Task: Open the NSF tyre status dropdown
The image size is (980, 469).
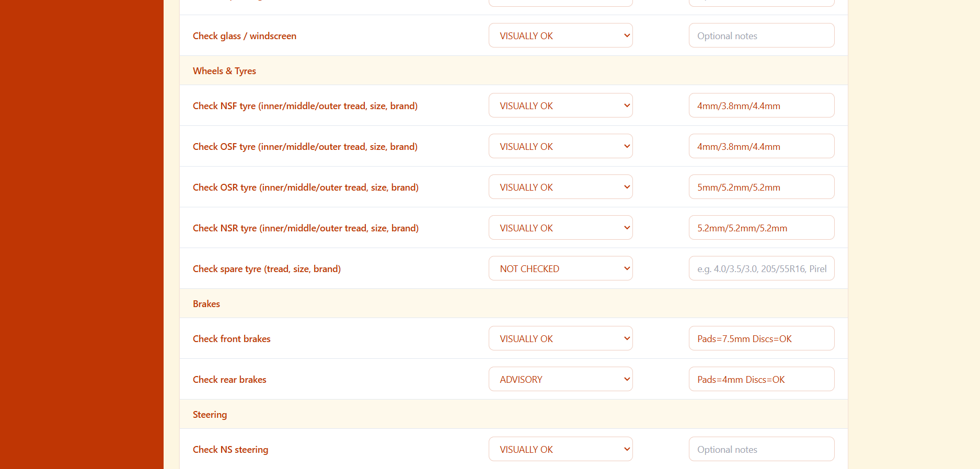Action: (560, 105)
